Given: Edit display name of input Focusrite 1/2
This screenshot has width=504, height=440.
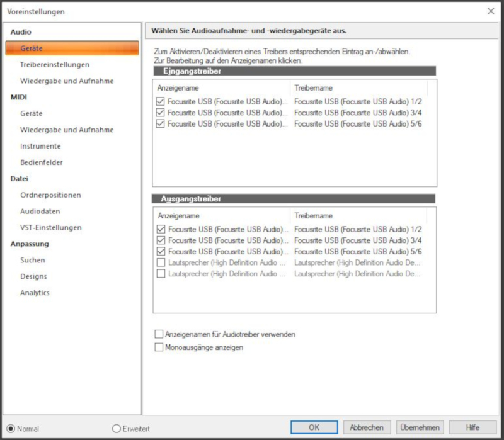Looking at the screenshot, I should [x=227, y=101].
